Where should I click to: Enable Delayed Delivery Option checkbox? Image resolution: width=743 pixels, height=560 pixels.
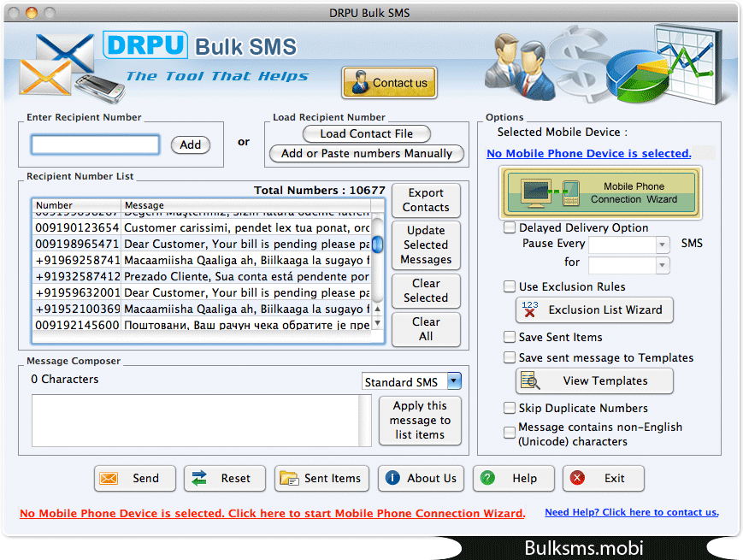click(x=510, y=227)
